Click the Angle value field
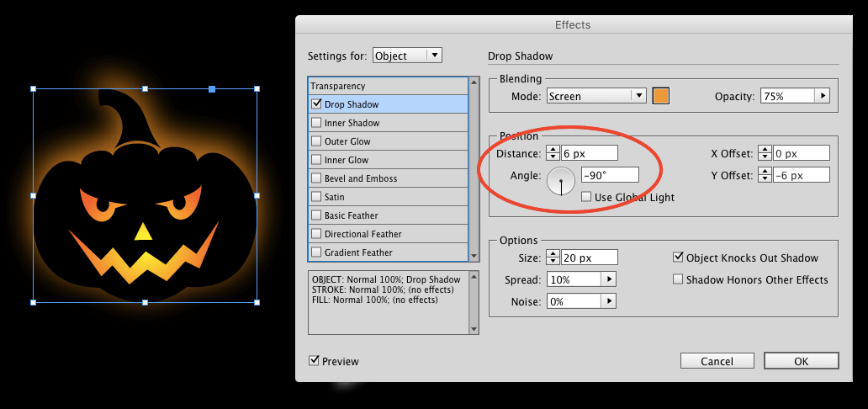868x409 pixels. tap(610, 174)
